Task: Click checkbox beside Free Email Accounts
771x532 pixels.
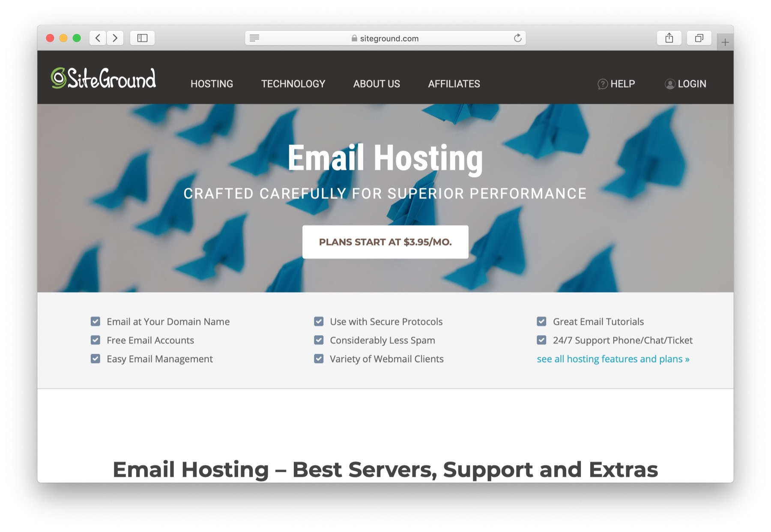Action: click(x=96, y=340)
